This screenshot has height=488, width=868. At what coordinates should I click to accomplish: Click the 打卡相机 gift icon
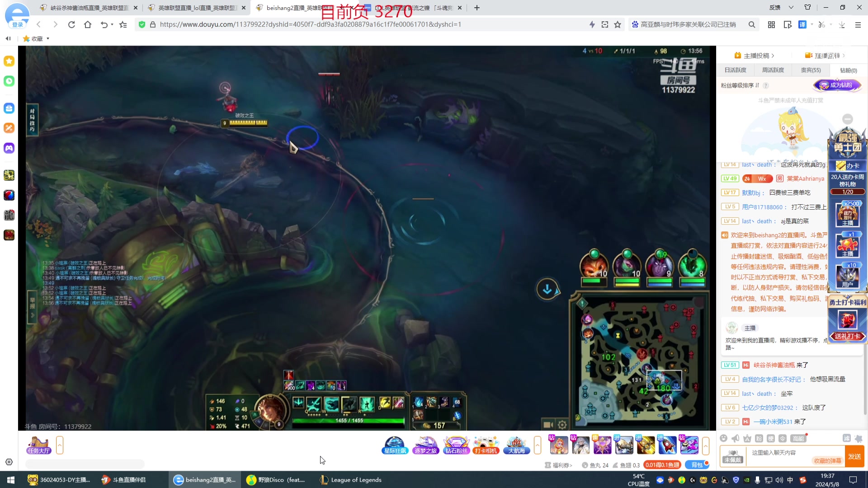[x=486, y=446]
